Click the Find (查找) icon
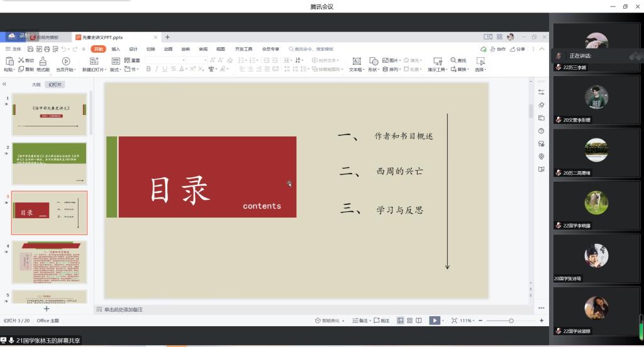The height and width of the screenshot is (347, 644). [x=458, y=60]
